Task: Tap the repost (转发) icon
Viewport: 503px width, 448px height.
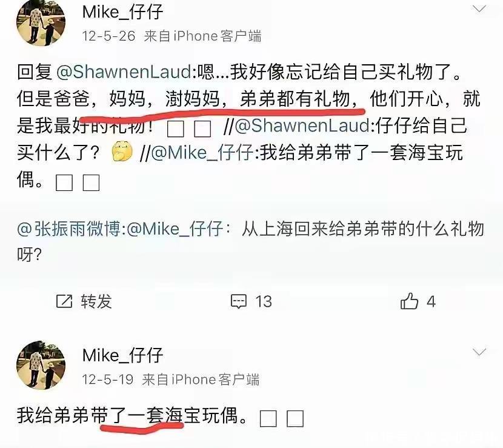Action: 64,301
